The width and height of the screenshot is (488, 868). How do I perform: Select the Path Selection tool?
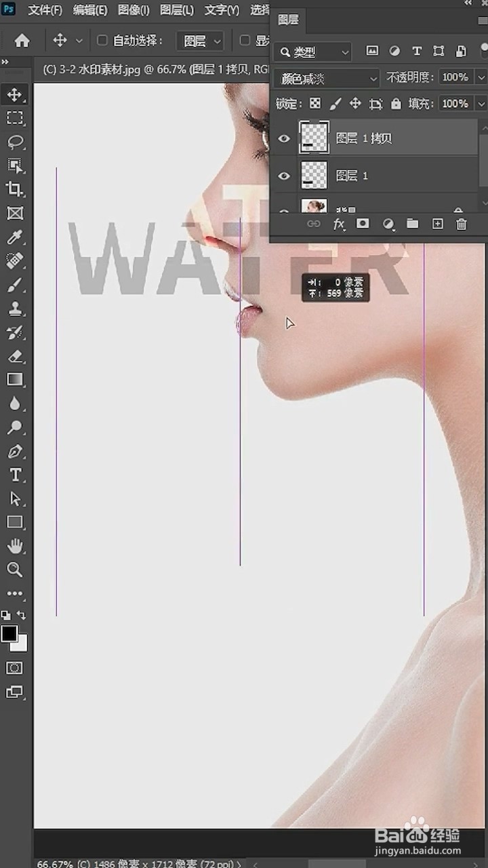click(15, 498)
